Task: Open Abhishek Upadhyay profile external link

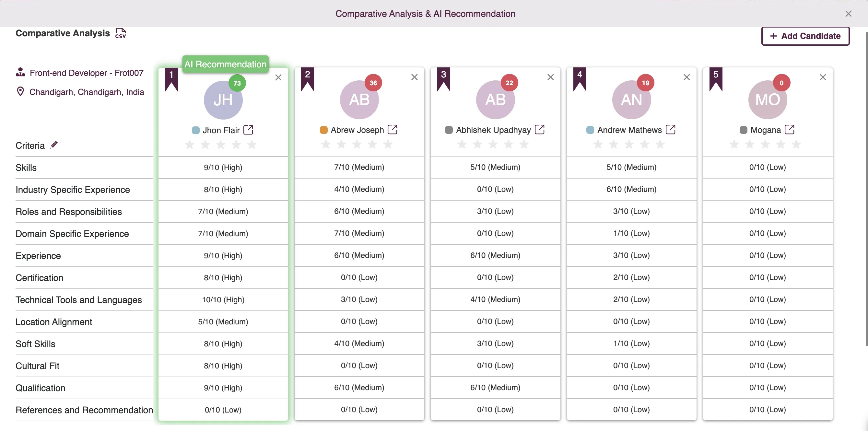Action: click(x=539, y=130)
